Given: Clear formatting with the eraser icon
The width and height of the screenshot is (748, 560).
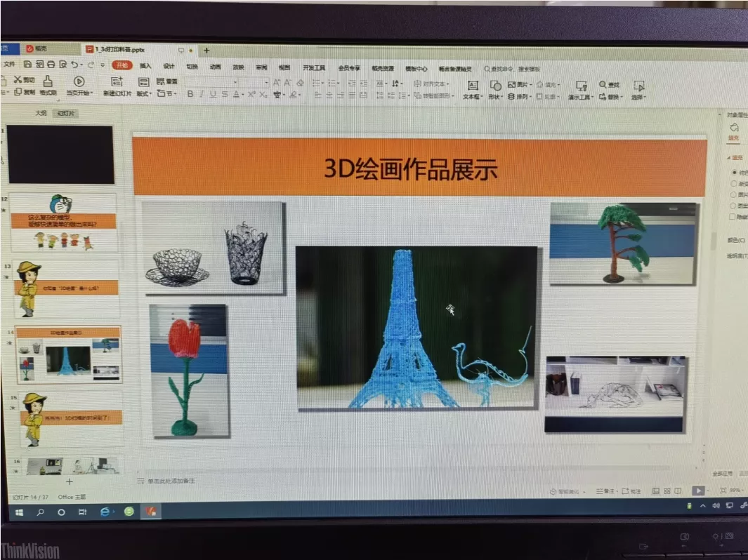Looking at the screenshot, I should [x=300, y=83].
